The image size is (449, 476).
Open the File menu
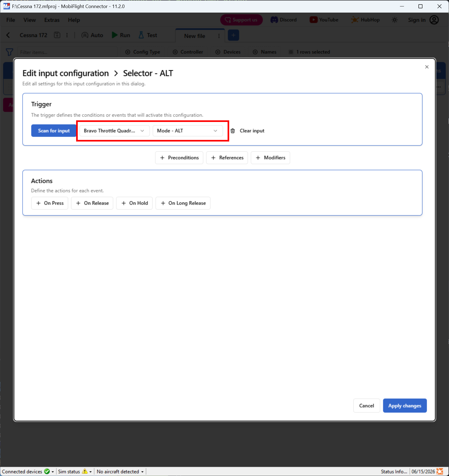point(11,20)
